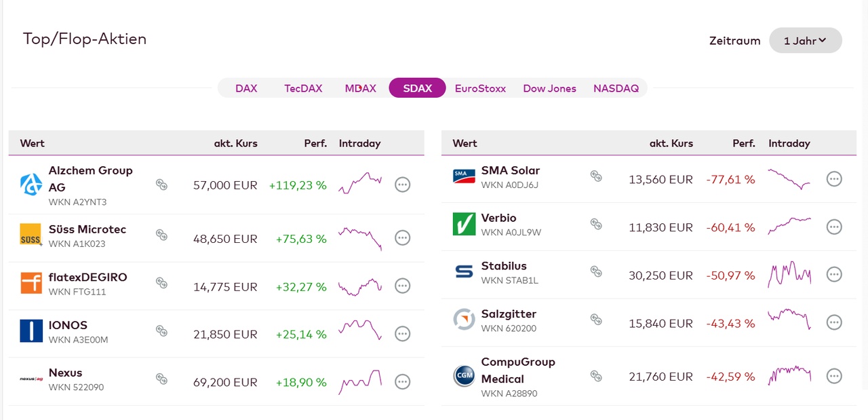Open the Süss Microtec stock name link
This screenshot has width=868, height=420.
pos(87,229)
